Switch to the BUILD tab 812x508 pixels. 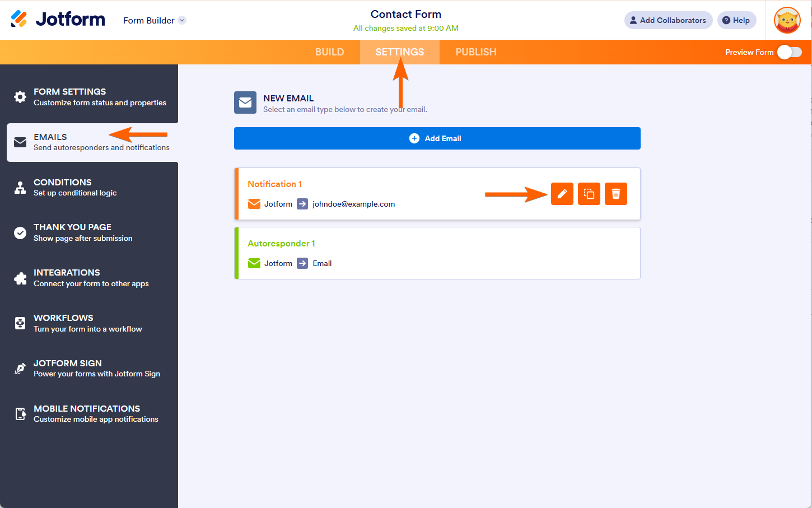(x=329, y=52)
